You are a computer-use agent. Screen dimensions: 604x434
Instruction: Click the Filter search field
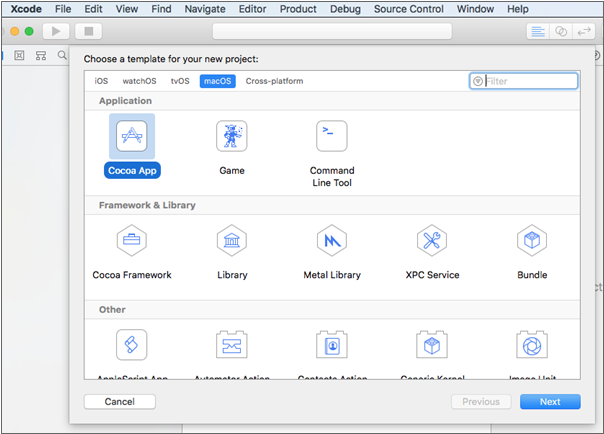[530, 81]
